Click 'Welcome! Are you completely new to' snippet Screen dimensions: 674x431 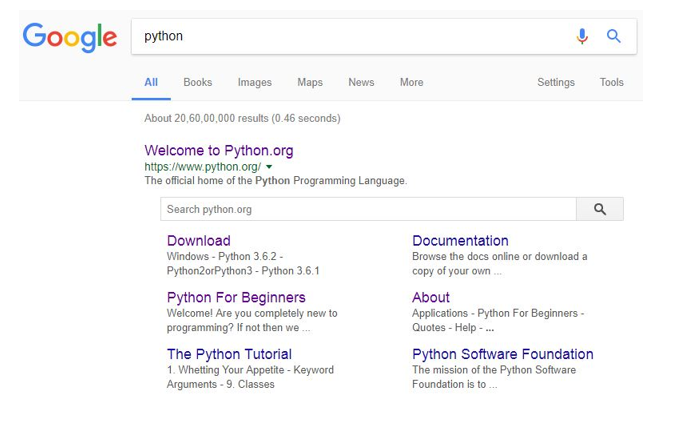[252, 313]
